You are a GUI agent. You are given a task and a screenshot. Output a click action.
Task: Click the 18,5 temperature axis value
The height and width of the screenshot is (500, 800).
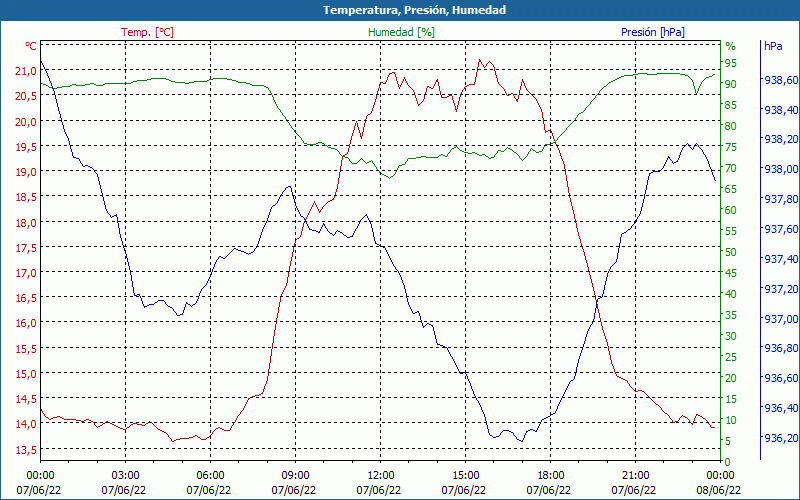26,197
